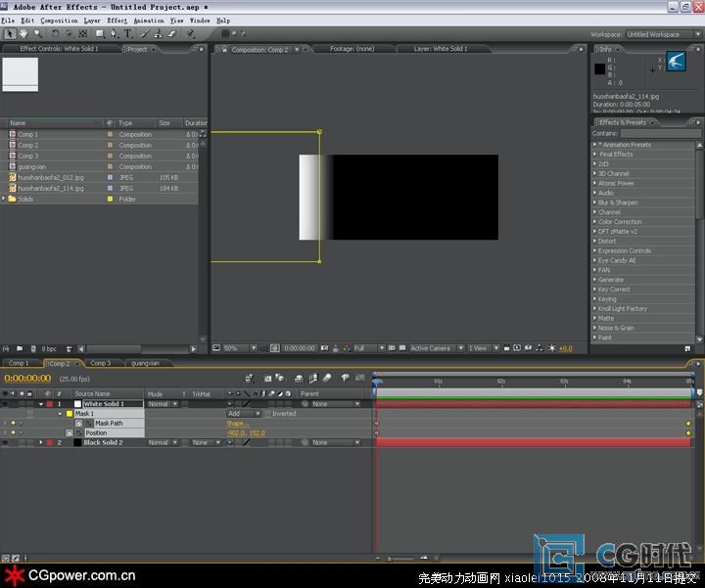705x588 pixels.
Task: Open the 50% magnification dropdown
Action: [x=240, y=348]
